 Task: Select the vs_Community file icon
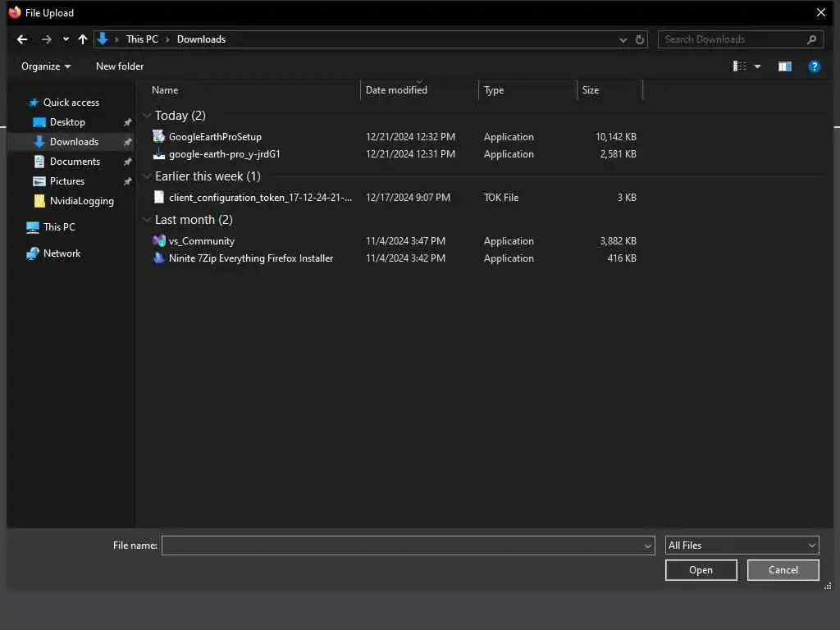[x=158, y=240]
